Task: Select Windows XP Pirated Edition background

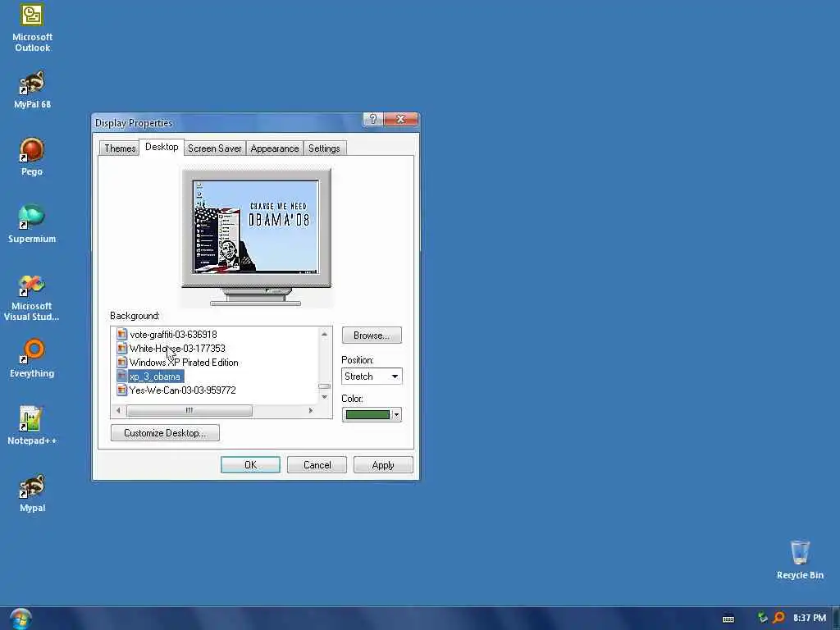Action: [x=184, y=362]
